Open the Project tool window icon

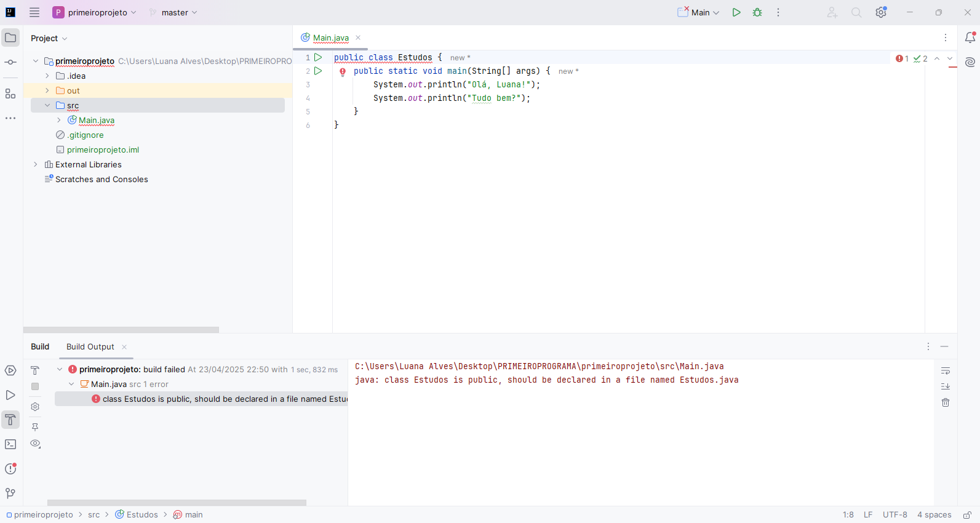click(10, 38)
